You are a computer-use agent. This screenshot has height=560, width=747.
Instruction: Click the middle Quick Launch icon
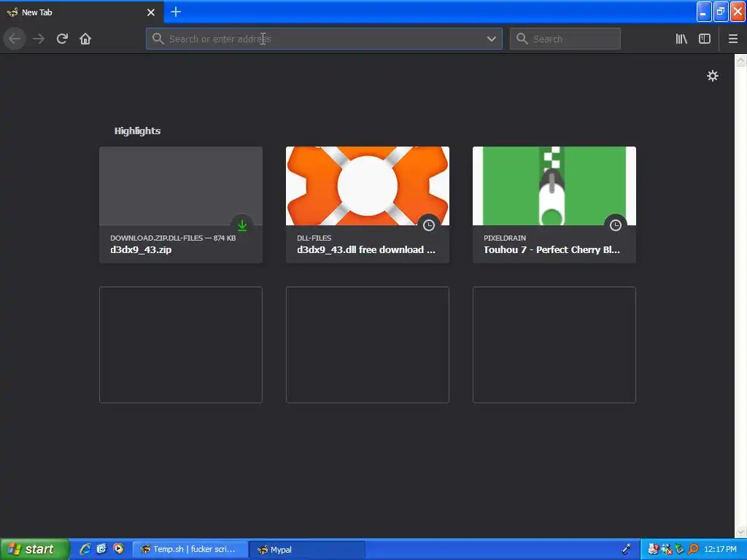(x=101, y=549)
